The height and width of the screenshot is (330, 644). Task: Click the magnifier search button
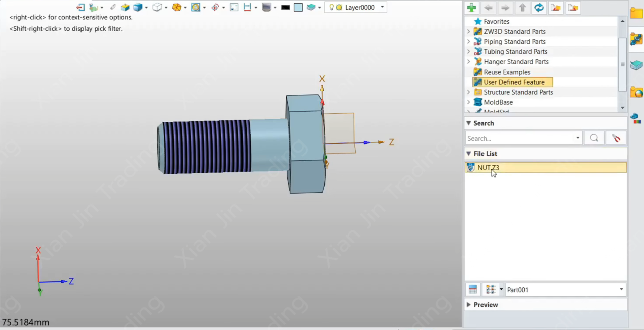(594, 138)
